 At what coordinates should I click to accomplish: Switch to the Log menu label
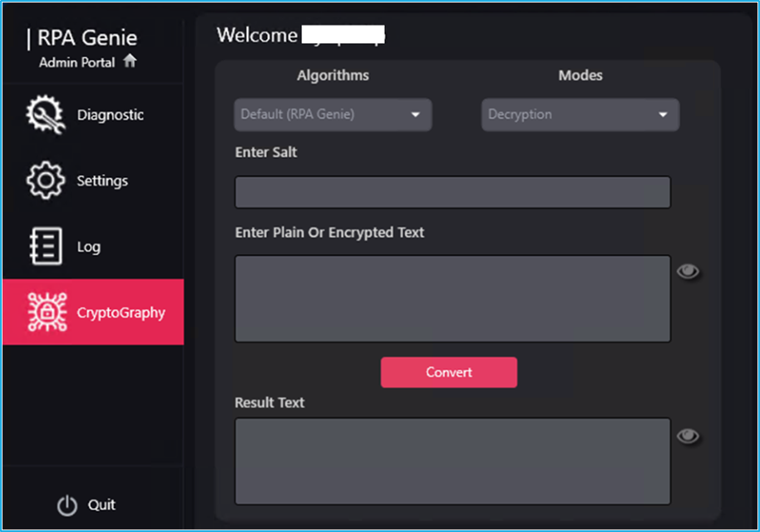pyautogui.click(x=89, y=247)
